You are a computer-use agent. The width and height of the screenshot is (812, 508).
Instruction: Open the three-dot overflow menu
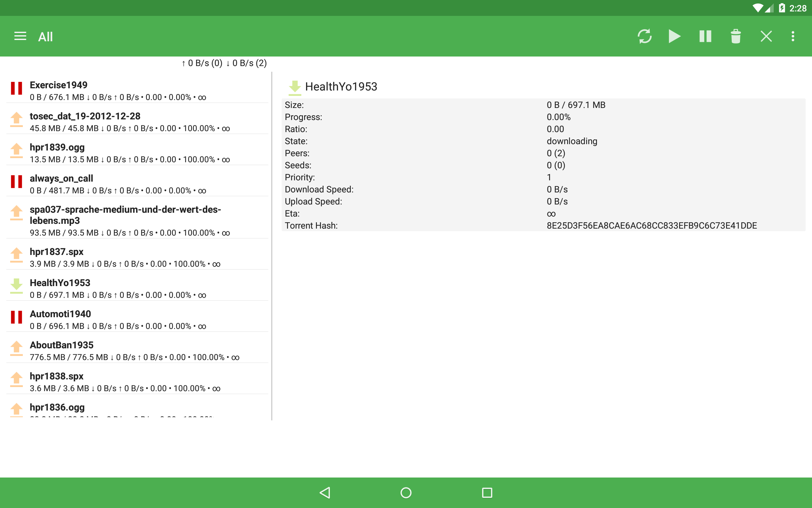tap(793, 36)
